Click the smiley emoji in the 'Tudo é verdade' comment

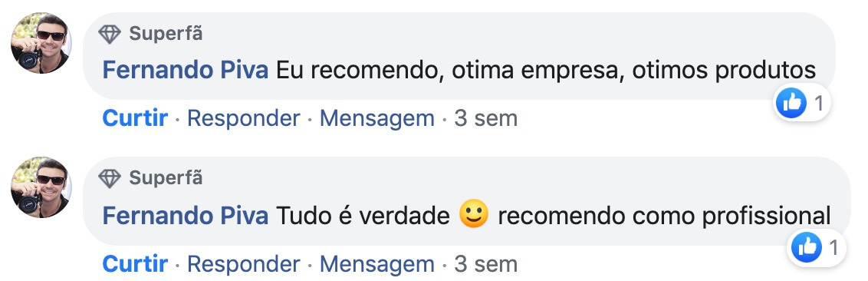coord(475,214)
